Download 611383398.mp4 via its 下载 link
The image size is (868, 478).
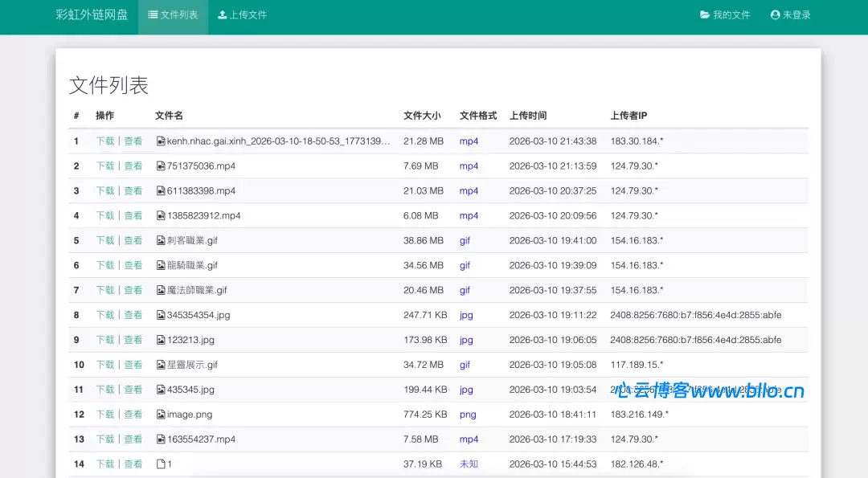coord(105,190)
